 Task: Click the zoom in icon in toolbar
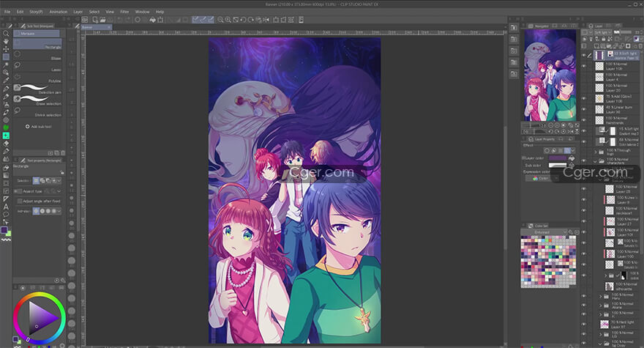(x=228, y=20)
